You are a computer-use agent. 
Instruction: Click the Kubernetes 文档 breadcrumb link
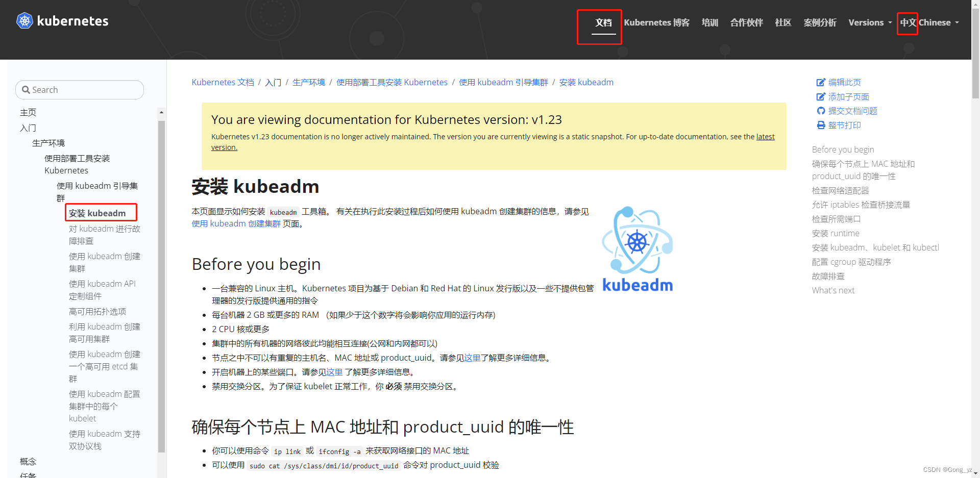point(223,82)
